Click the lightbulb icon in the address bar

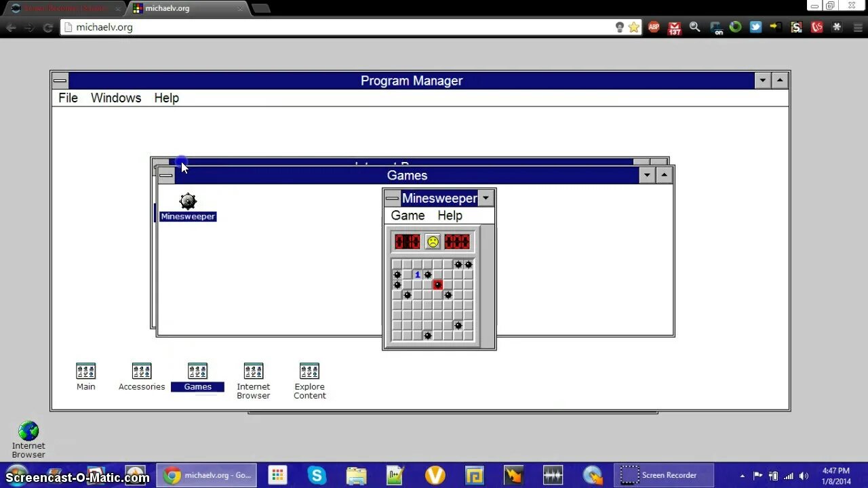click(619, 27)
